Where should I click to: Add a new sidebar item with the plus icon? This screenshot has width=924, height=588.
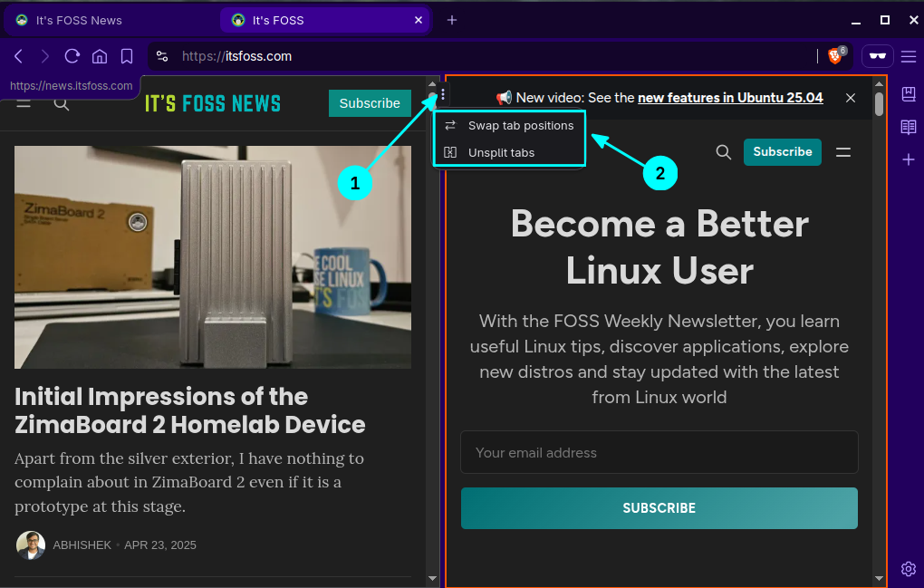coord(908,159)
